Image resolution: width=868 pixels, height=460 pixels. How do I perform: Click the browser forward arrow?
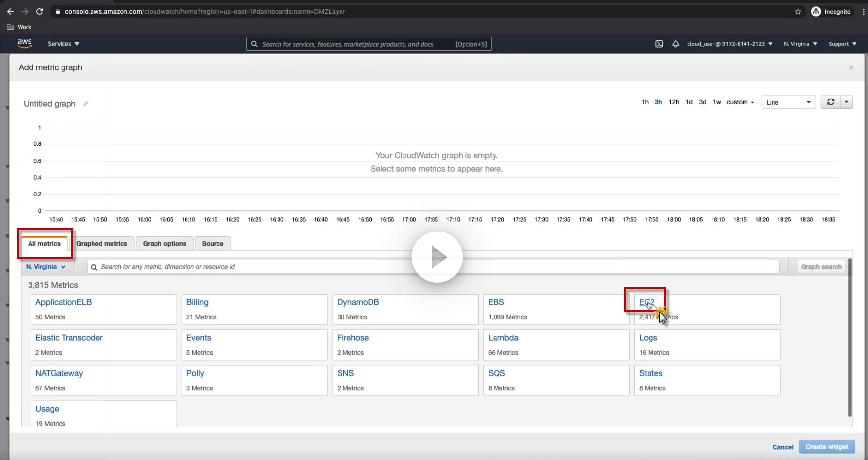tap(25, 12)
